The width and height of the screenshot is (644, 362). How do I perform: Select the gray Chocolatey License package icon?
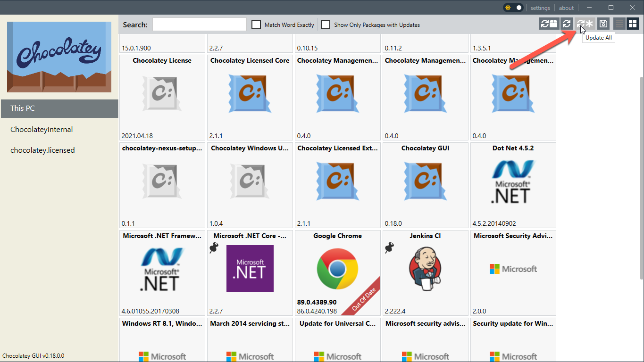click(x=162, y=93)
